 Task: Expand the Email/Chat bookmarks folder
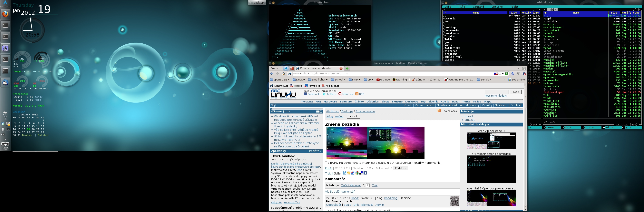pos(318,79)
